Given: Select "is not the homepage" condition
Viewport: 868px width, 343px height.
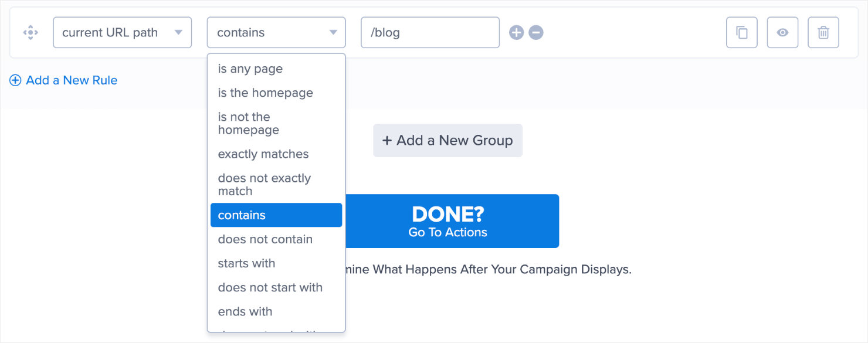Looking at the screenshot, I should pyautogui.click(x=249, y=123).
